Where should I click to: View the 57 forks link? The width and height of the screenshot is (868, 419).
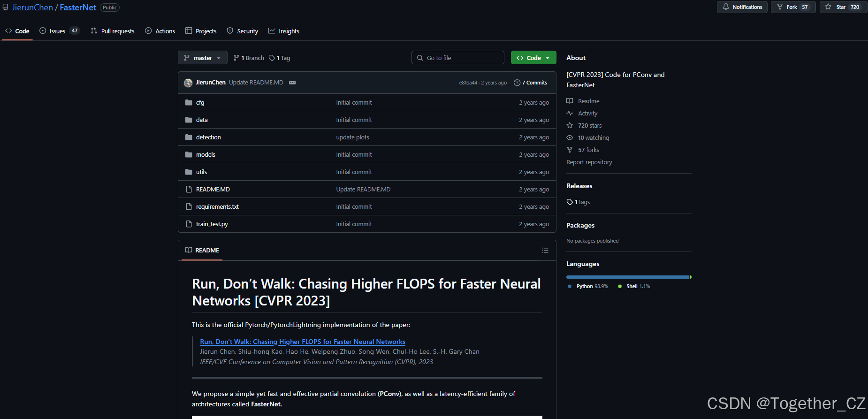pyautogui.click(x=583, y=150)
